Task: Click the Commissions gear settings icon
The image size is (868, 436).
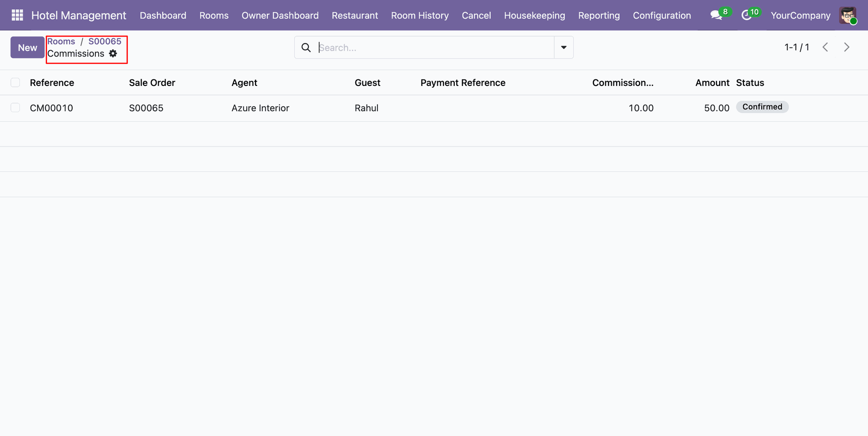Action: click(x=113, y=53)
